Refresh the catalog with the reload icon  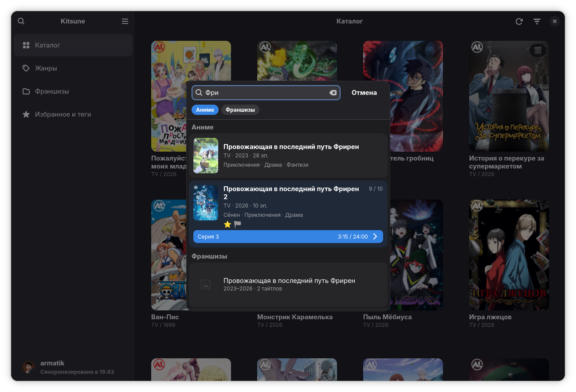click(x=519, y=21)
